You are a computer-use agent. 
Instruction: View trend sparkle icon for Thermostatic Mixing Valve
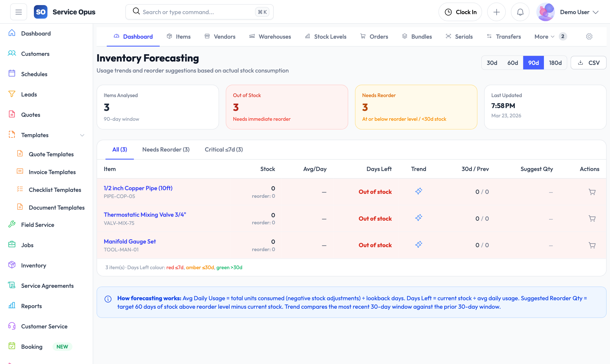click(x=419, y=218)
